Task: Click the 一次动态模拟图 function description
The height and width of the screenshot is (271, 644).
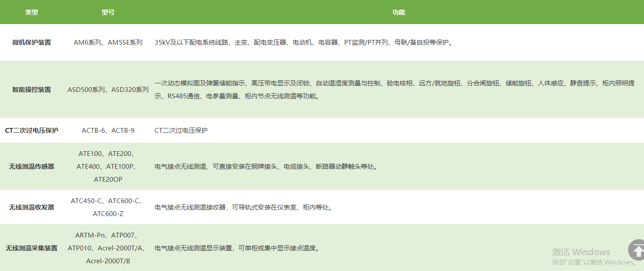Action: coord(395,90)
